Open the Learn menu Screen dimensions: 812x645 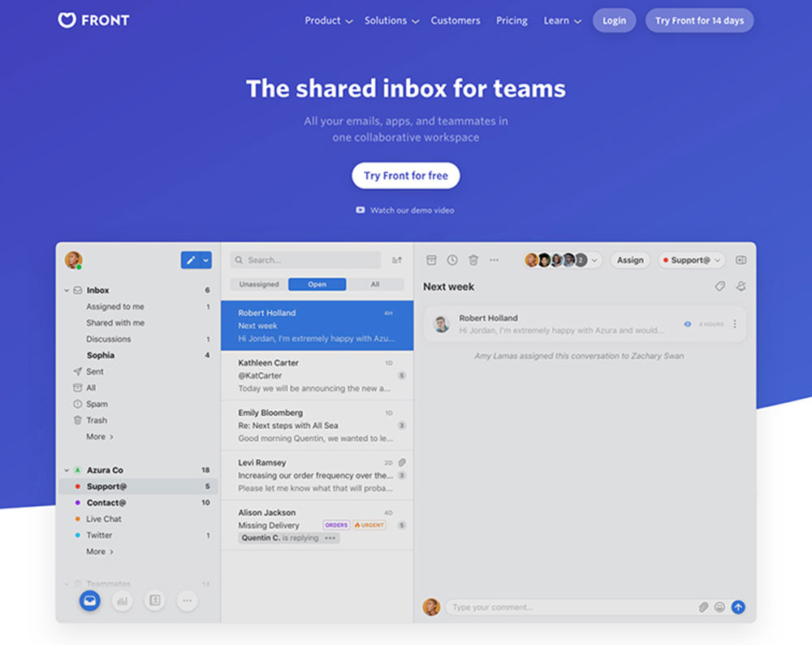click(x=563, y=21)
